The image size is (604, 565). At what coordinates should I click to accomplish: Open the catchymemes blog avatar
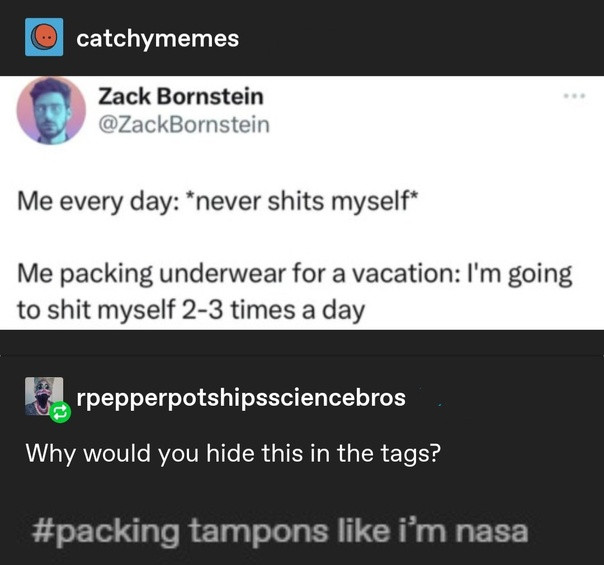(x=44, y=37)
